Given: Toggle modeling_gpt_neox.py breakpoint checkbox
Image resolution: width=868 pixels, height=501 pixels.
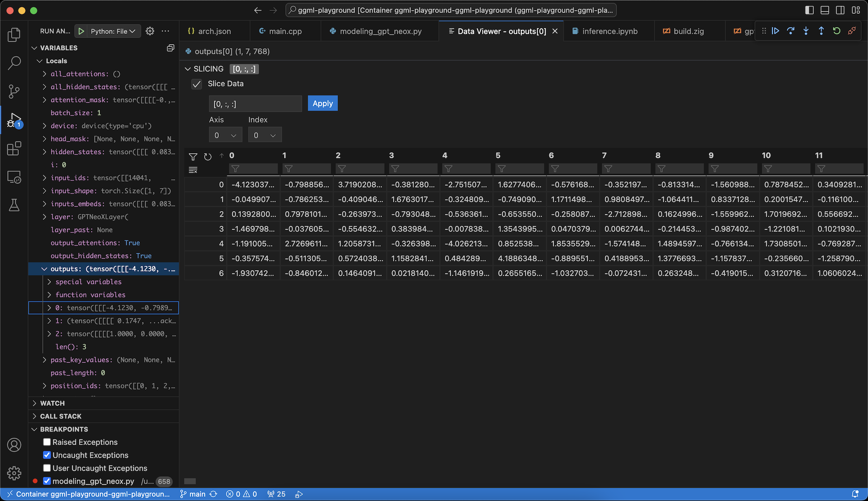Looking at the screenshot, I should pyautogui.click(x=47, y=481).
